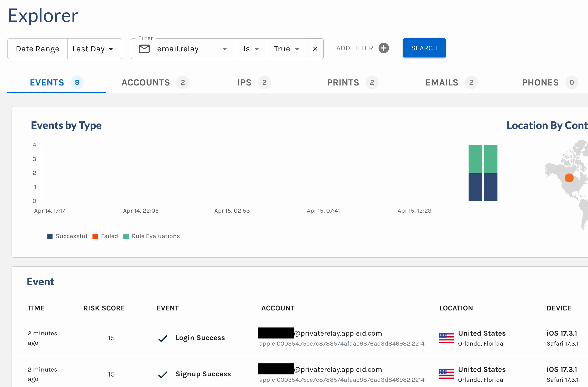The width and height of the screenshot is (588, 387).
Task: Click the Account column header
Action: (x=278, y=308)
